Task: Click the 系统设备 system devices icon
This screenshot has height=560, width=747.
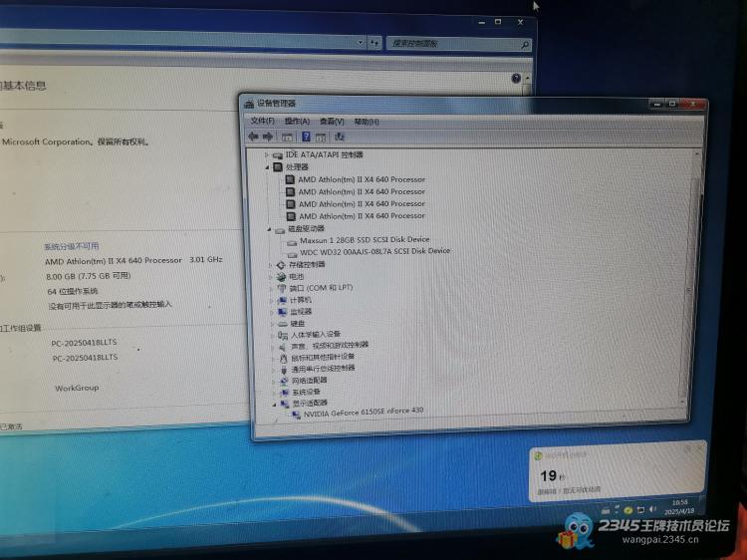Action: 285,393
